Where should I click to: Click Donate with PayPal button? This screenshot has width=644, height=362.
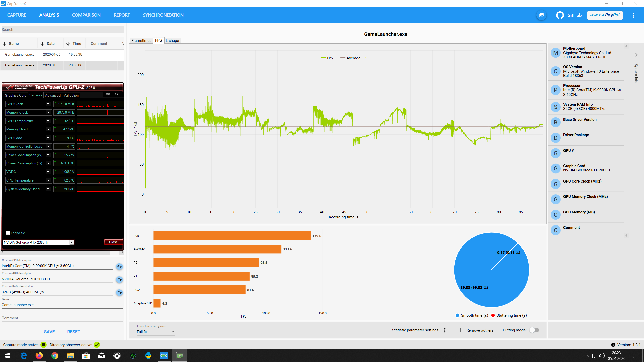click(x=605, y=15)
